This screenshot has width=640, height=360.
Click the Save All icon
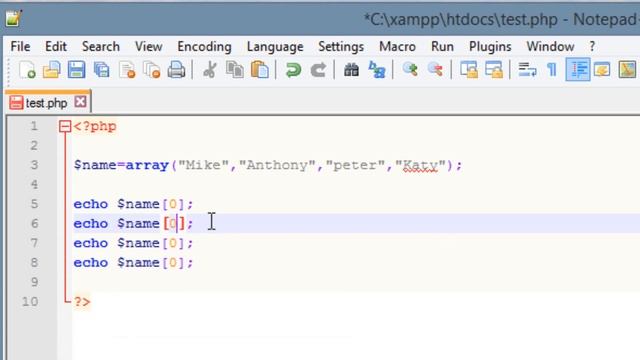click(x=102, y=70)
